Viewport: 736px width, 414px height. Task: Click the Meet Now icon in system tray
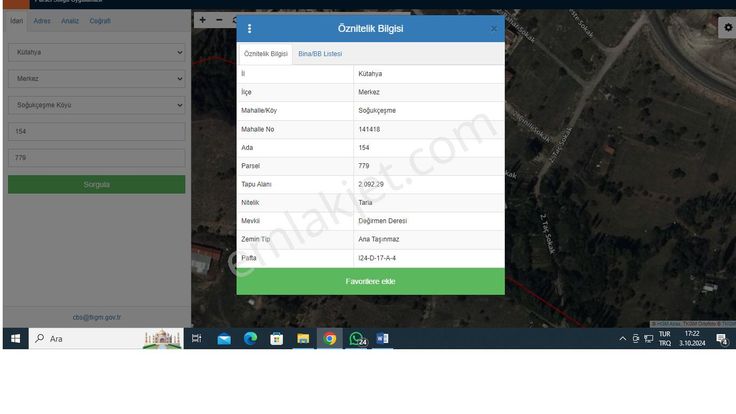click(x=636, y=338)
